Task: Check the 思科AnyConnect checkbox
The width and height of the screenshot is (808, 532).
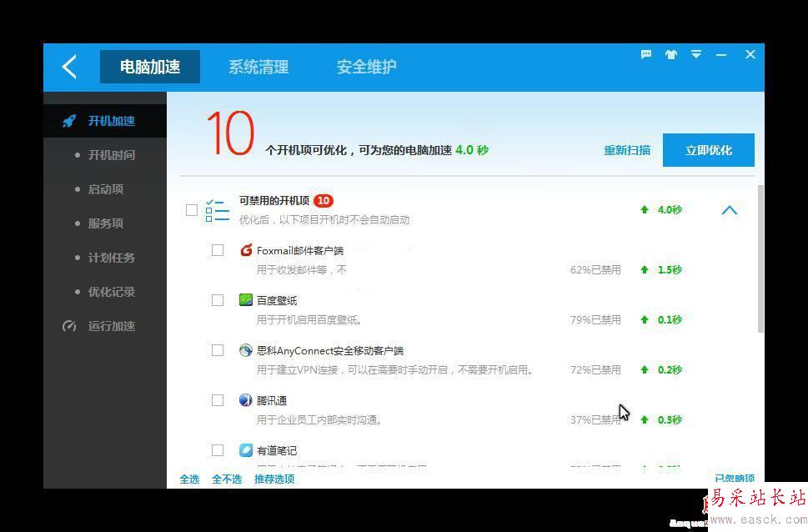Action: coord(218,350)
